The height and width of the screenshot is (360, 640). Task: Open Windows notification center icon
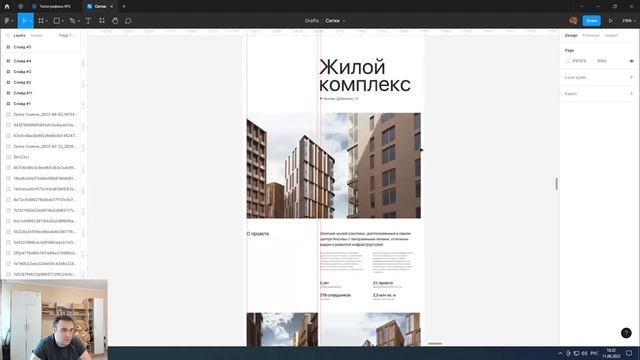[629, 353]
